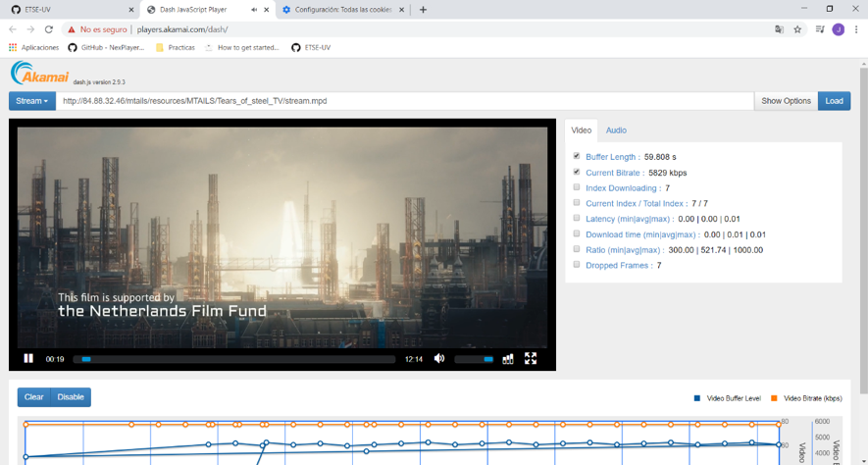Click the Akamai logo

(40, 73)
